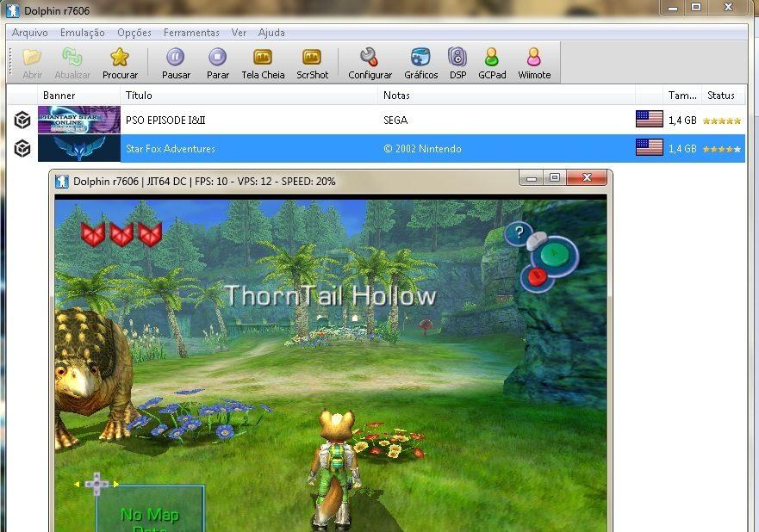Click the Dolphin r7606 main window icon
759x532 pixels.
(13, 10)
